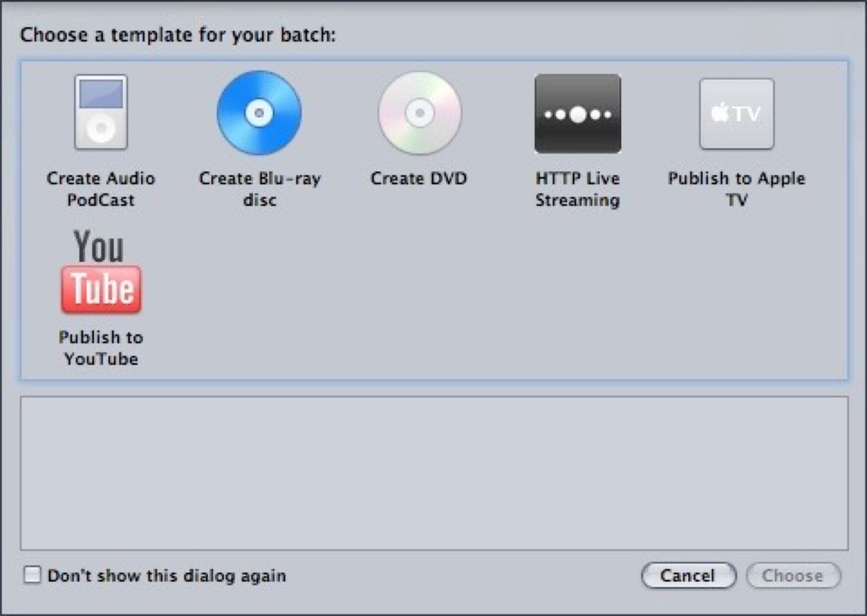Click the 'Publish to YouTube' label text
The image size is (867, 616).
click(101, 348)
